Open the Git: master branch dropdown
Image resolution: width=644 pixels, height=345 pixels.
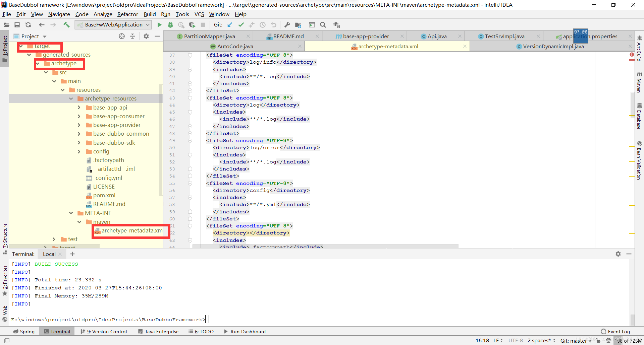(x=576, y=341)
